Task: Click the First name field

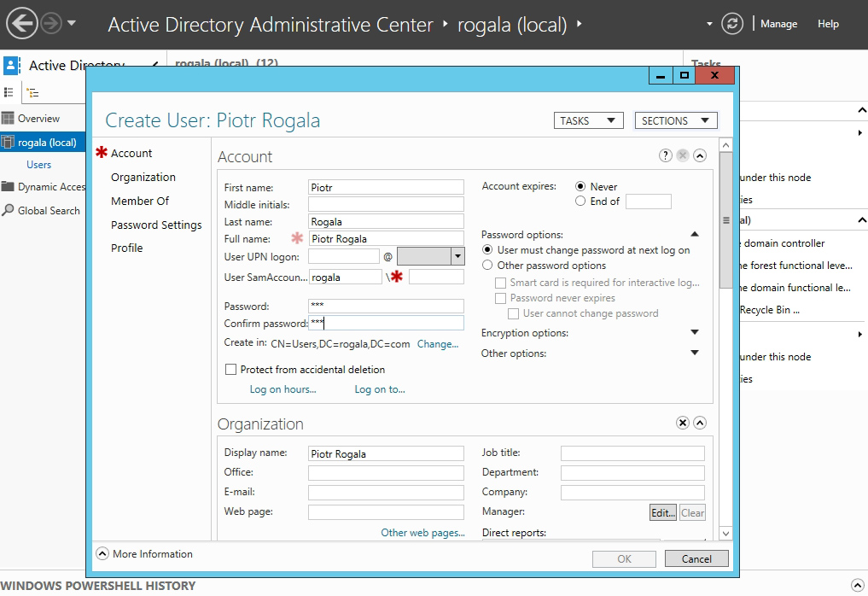Action: coord(386,187)
